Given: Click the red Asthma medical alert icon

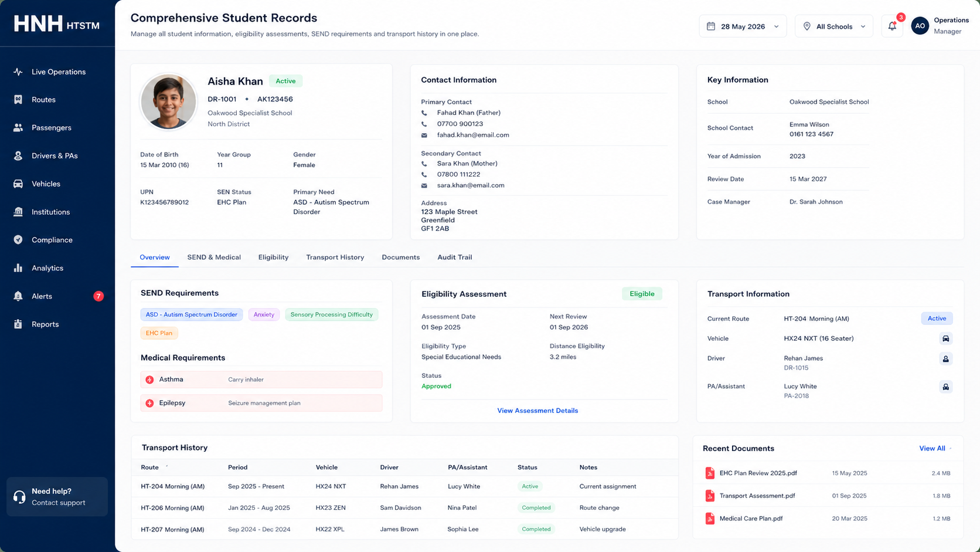Looking at the screenshot, I should 149,380.
